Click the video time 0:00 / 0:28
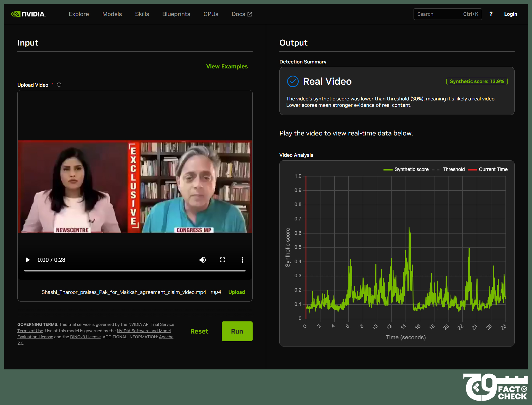This screenshot has width=532, height=405. 51,260
